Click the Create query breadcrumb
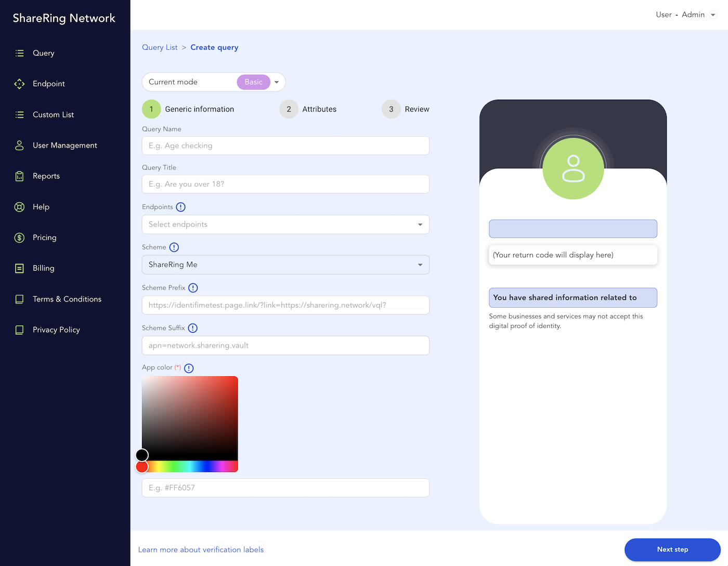Screen dimensions: 728x566 click(x=214, y=47)
